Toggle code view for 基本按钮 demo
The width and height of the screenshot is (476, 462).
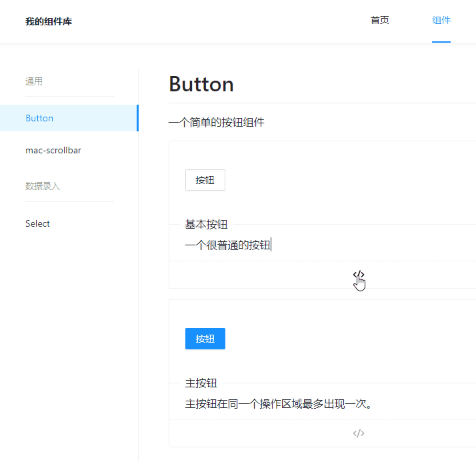[359, 275]
